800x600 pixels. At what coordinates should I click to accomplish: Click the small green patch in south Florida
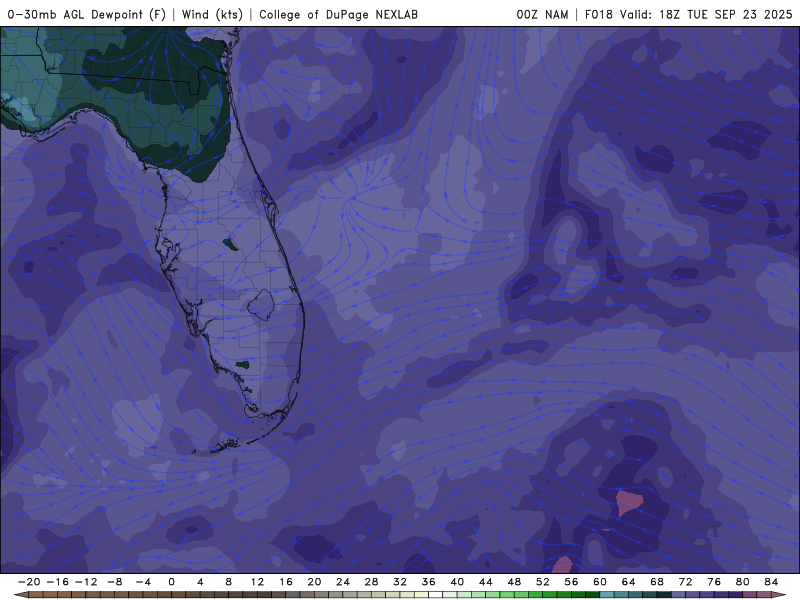tap(242, 365)
